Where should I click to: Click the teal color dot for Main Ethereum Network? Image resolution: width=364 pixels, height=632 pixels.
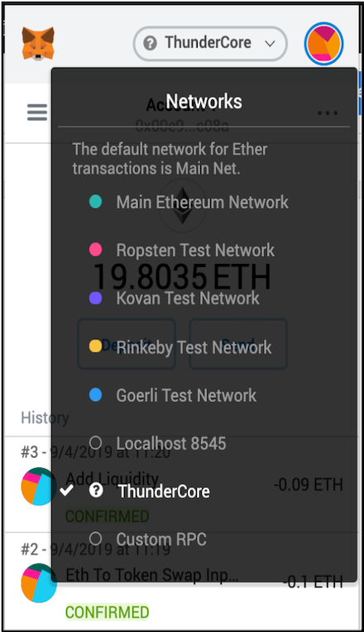coord(95,202)
